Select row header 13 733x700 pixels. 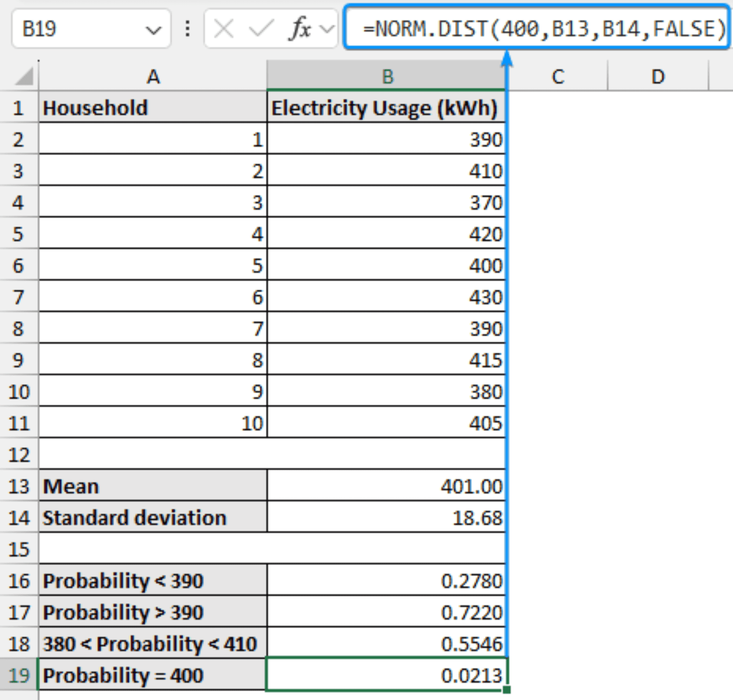[x=19, y=486]
